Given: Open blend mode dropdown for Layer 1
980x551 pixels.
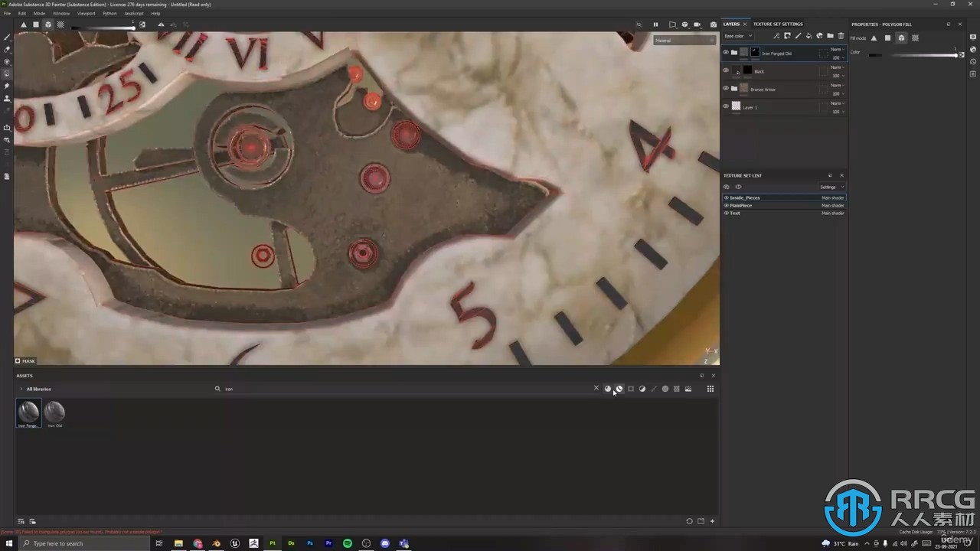Looking at the screenshot, I should click(838, 103).
